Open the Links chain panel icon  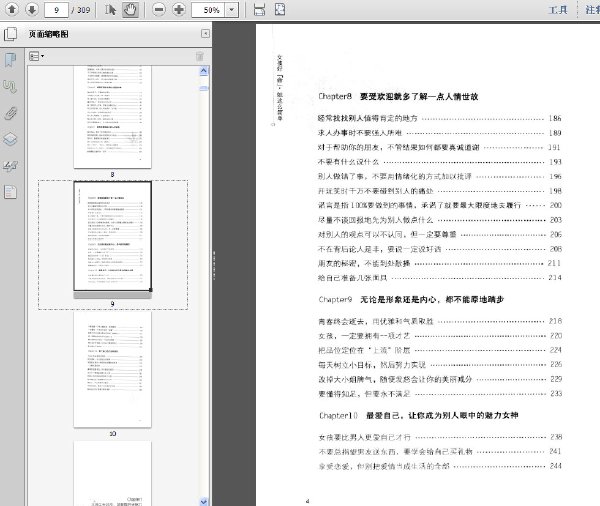point(10,87)
